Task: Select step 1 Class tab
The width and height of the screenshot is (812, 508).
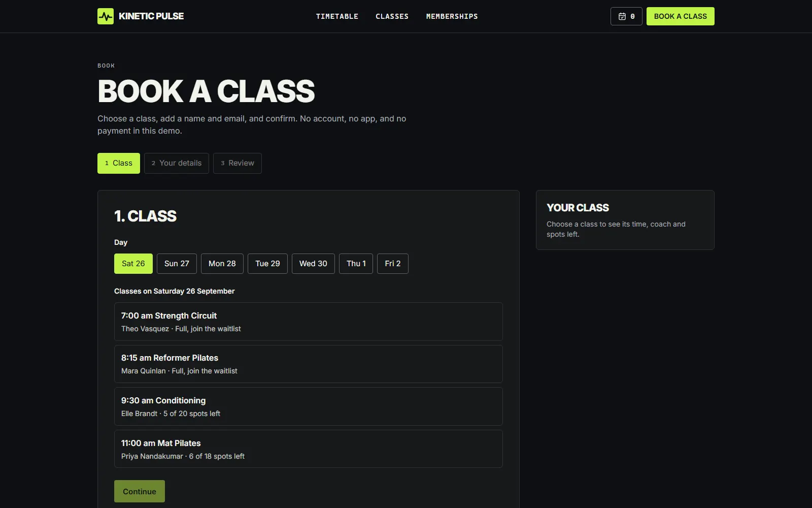Action: tap(119, 163)
